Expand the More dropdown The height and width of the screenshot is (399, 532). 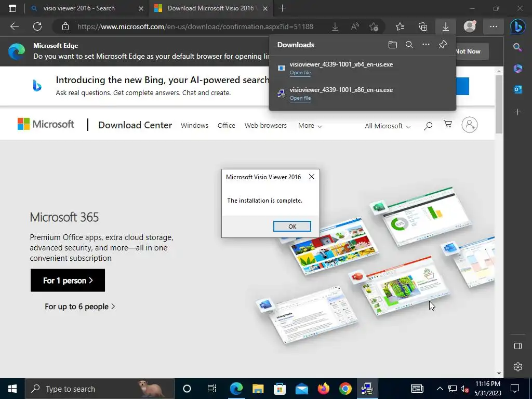pyautogui.click(x=310, y=126)
